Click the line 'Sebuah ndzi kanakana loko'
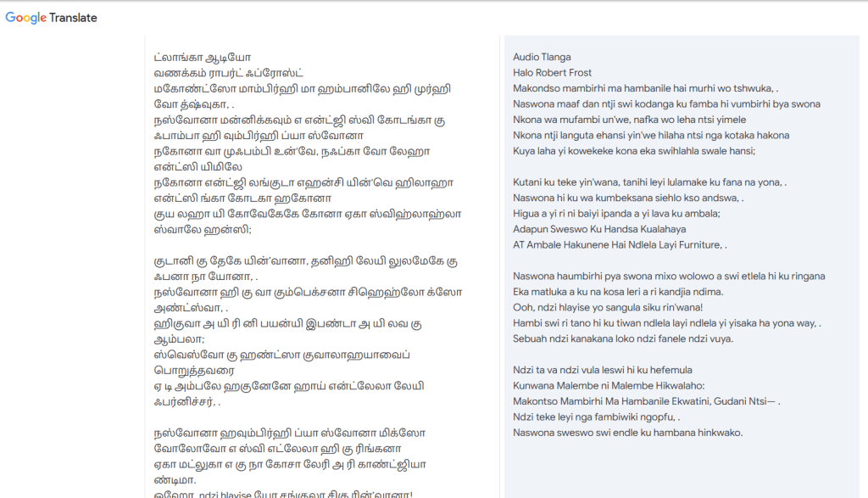Screen dimensions: 868x498 [x=611, y=339]
